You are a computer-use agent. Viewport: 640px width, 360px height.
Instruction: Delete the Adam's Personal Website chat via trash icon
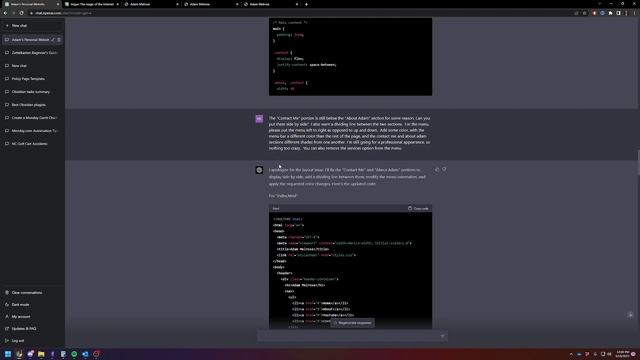[59, 40]
